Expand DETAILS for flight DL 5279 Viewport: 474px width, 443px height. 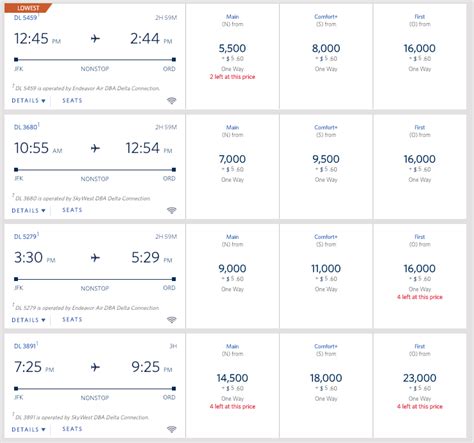tap(28, 320)
